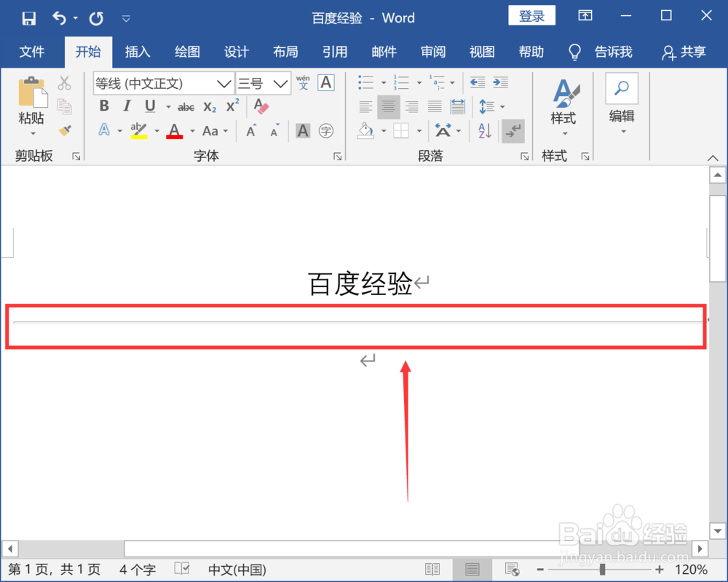Toggle bold formatting
The width and height of the screenshot is (728, 582).
click(x=104, y=106)
